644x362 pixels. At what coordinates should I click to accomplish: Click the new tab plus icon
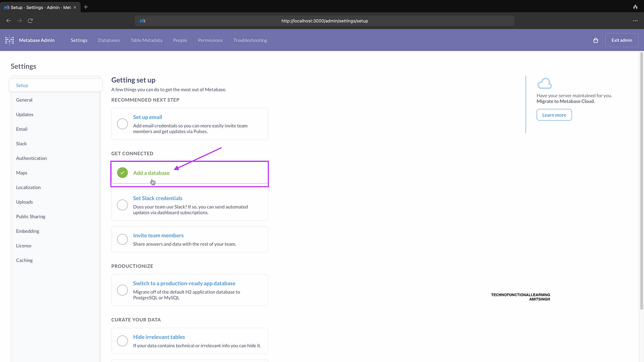click(x=86, y=7)
